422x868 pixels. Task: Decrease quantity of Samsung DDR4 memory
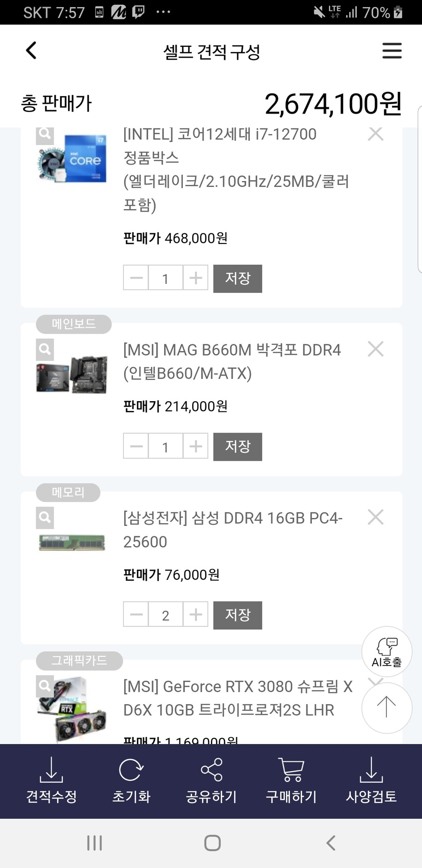coord(136,615)
